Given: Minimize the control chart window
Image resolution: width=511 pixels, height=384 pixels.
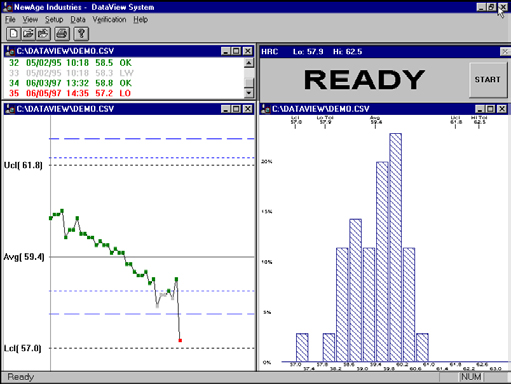Looking at the screenshot, I should tap(226, 109).
